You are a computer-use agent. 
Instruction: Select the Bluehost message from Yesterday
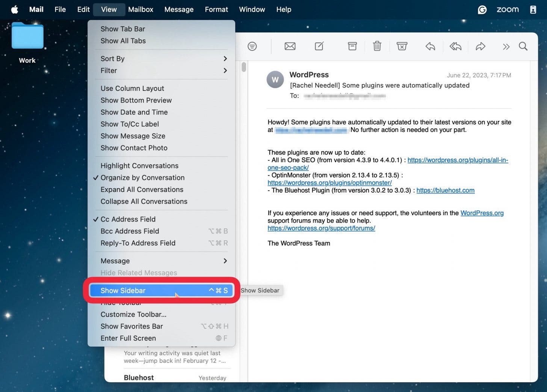tap(175, 378)
